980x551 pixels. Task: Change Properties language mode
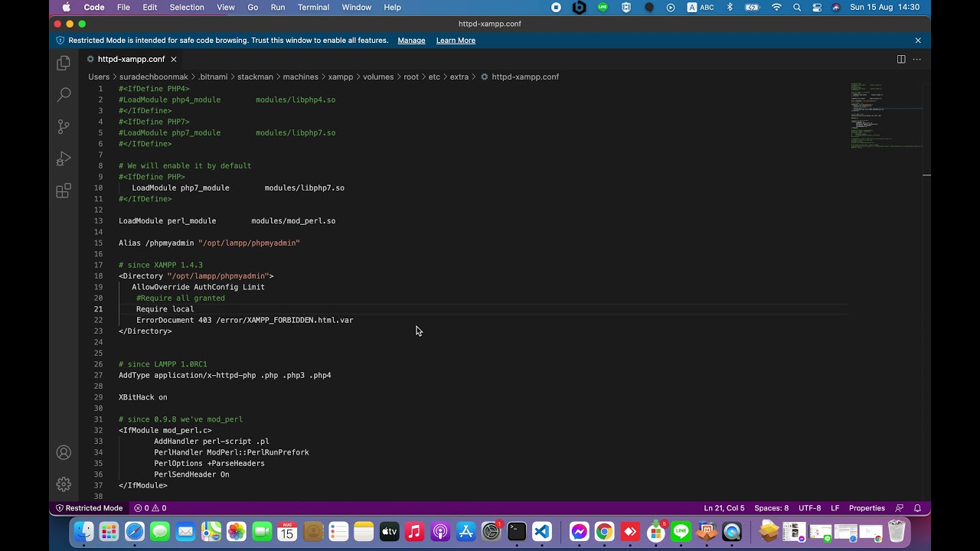coord(867,508)
